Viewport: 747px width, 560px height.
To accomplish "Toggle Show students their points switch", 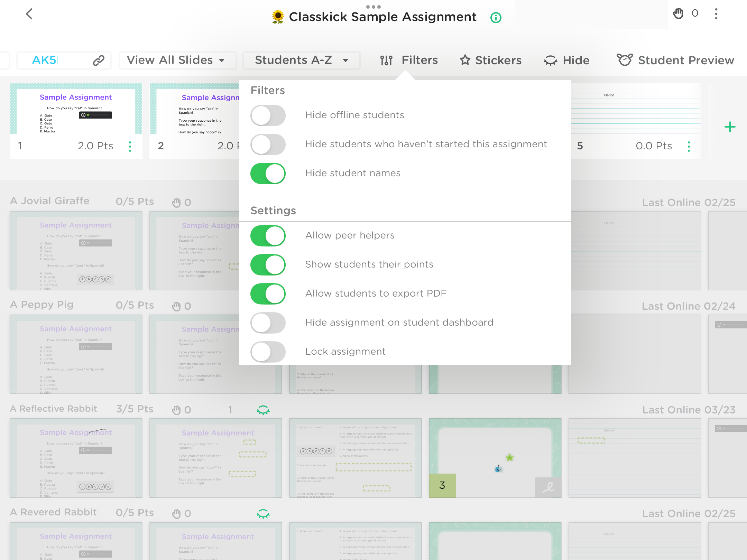I will (x=268, y=265).
